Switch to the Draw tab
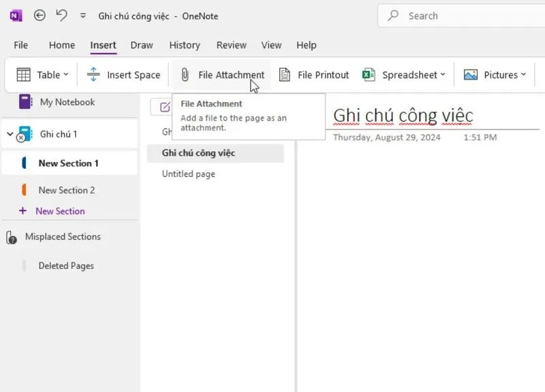545x392 pixels. [142, 45]
